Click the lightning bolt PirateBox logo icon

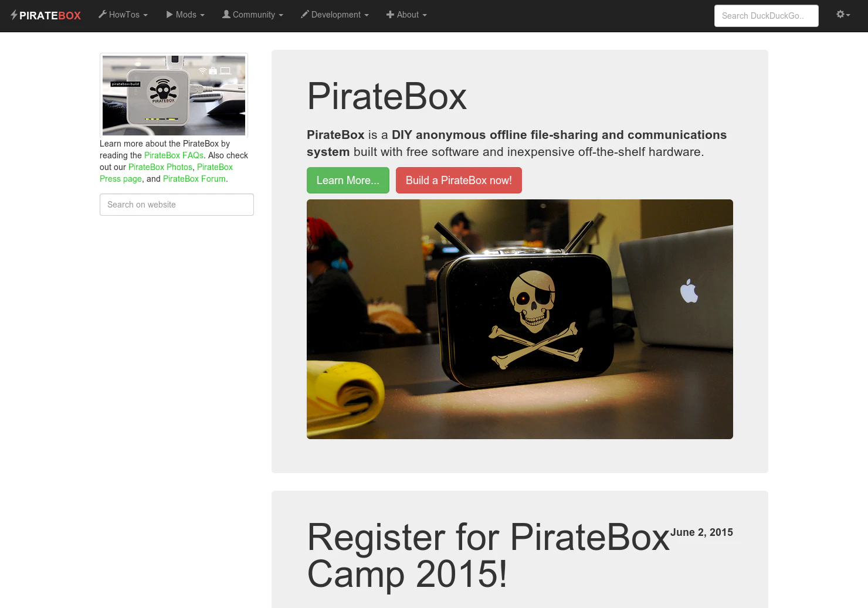tap(15, 15)
